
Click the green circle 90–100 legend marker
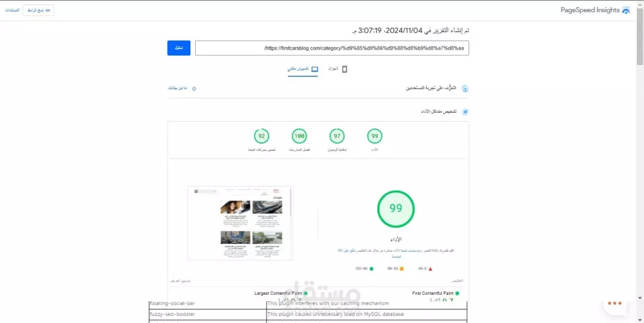372,269
